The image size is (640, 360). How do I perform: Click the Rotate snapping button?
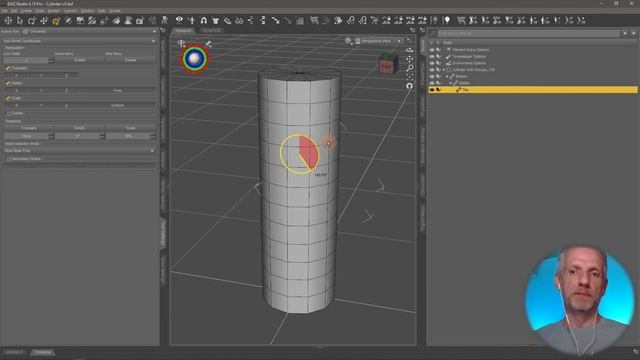coord(80,128)
